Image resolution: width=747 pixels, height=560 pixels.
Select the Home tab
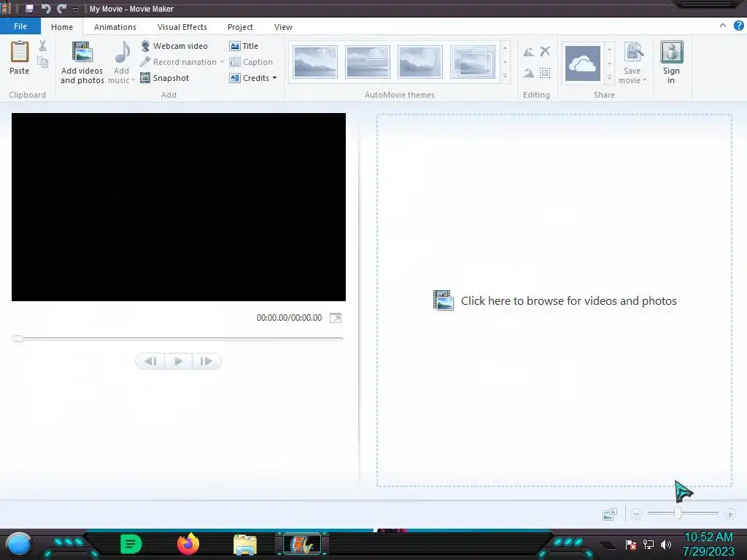coord(62,27)
